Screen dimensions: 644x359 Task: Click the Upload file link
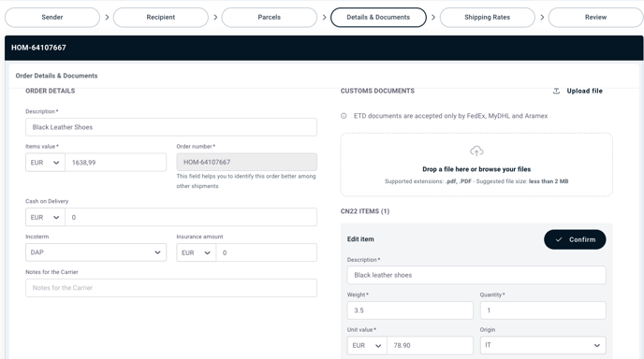point(584,91)
